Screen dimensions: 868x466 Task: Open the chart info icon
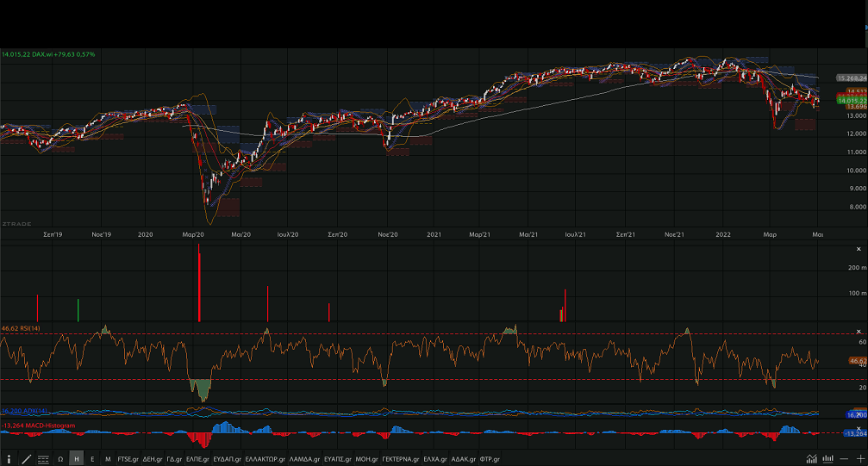[x=9, y=459]
